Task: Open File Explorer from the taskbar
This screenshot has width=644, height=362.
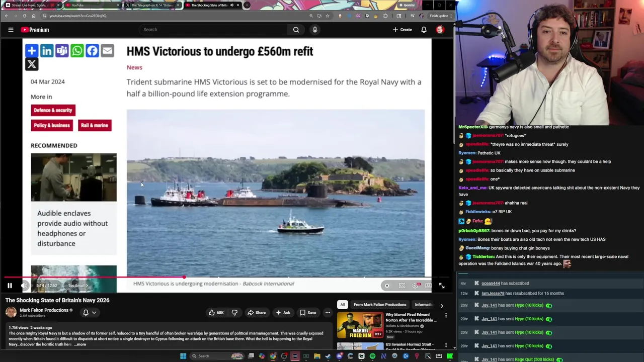Action: [317, 356]
